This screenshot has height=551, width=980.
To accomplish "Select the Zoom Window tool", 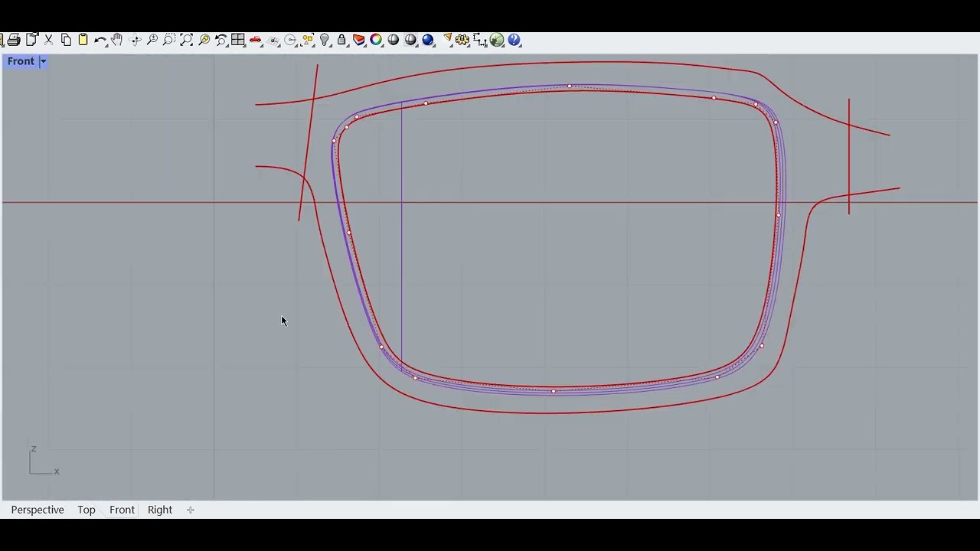I will [x=169, y=40].
